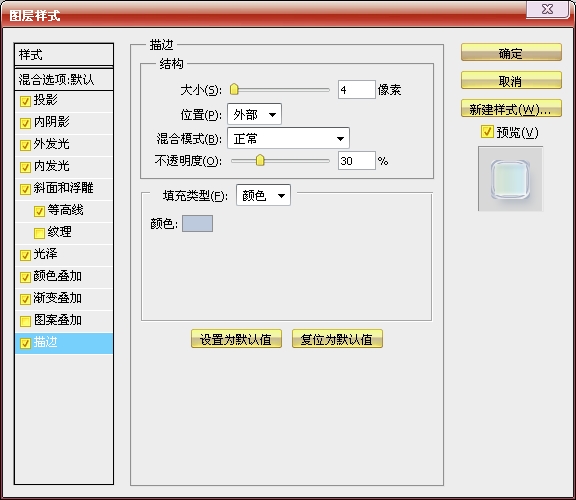Click the 取消 cancel button
This screenshot has width=576, height=500.
(511, 80)
